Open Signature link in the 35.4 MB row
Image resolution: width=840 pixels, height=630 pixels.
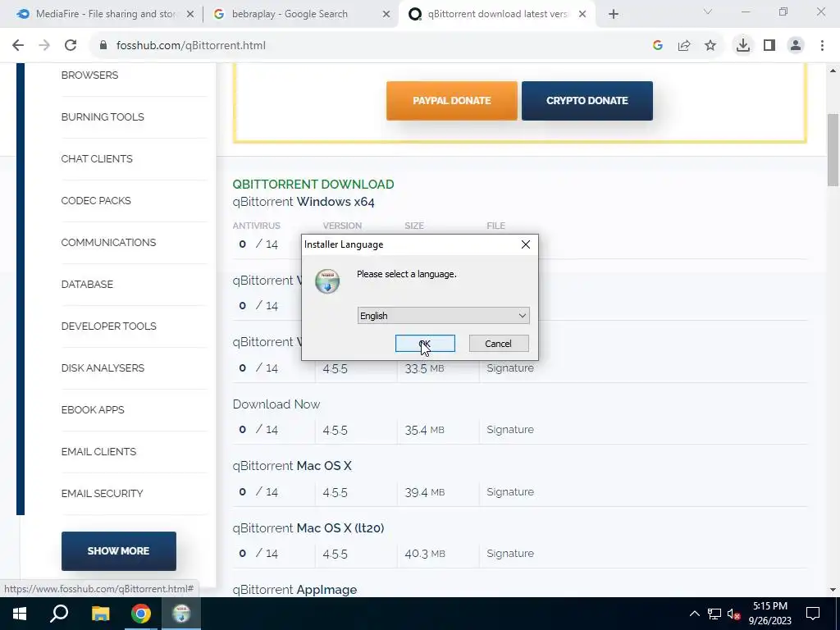510,430
